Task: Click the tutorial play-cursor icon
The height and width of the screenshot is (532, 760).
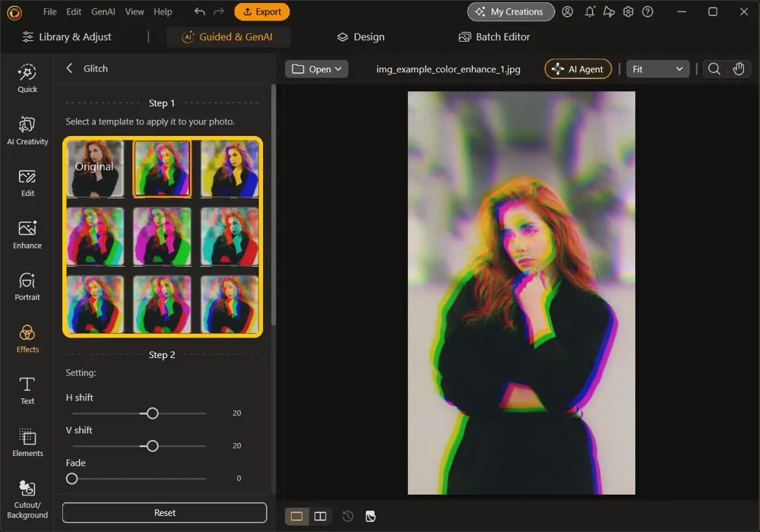Action: [609, 11]
